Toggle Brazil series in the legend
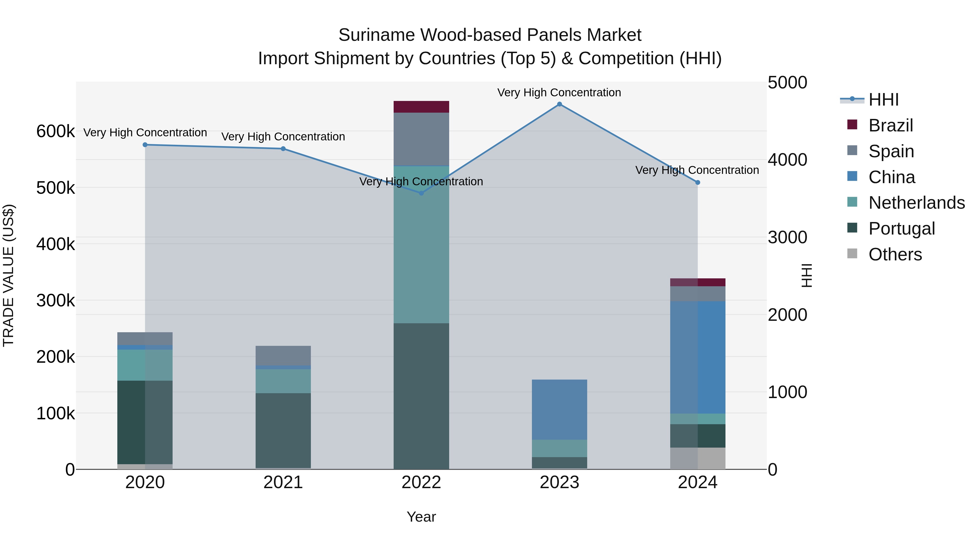The height and width of the screenshot is (551, 980). click(x=880, y=125)
